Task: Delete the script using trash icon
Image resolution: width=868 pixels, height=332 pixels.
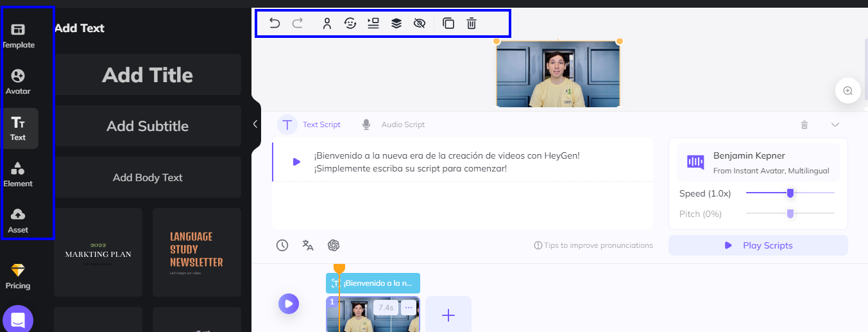Action: (804, 125)
